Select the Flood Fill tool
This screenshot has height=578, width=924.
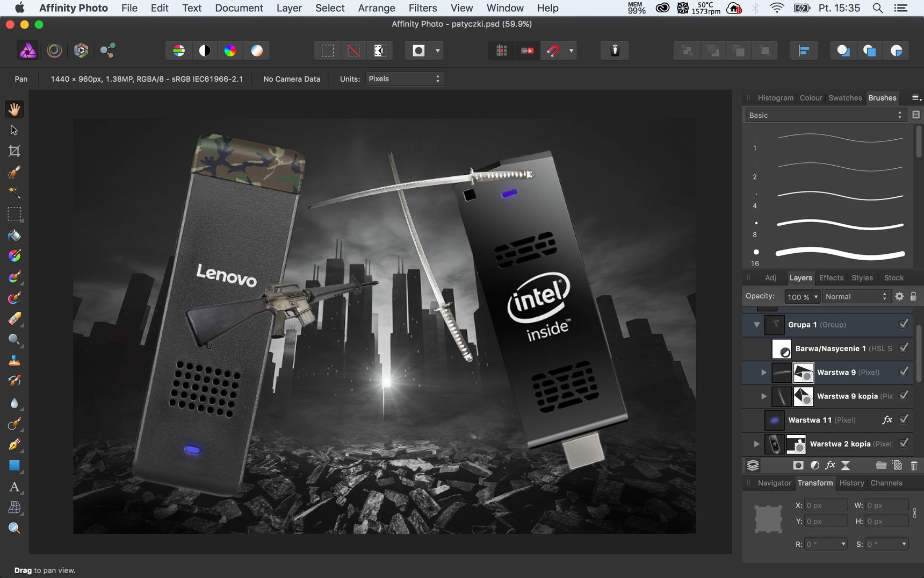[x=15, y=236]
